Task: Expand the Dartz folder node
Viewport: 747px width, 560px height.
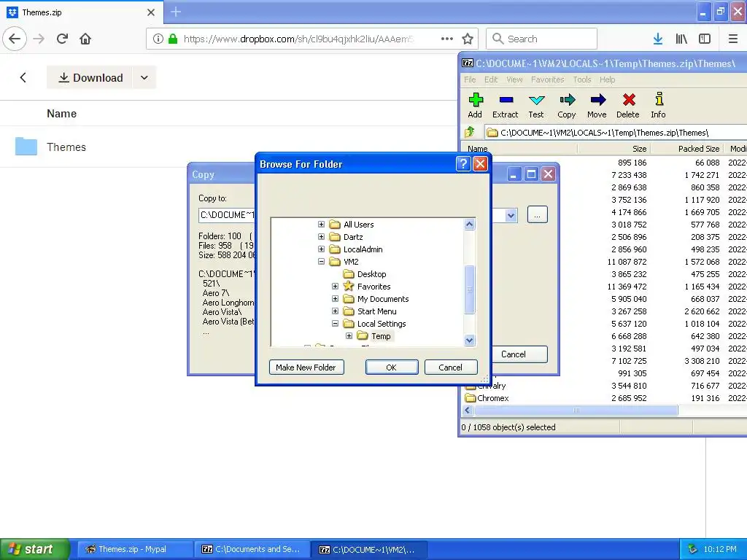Action: click(x=321, y=237)
